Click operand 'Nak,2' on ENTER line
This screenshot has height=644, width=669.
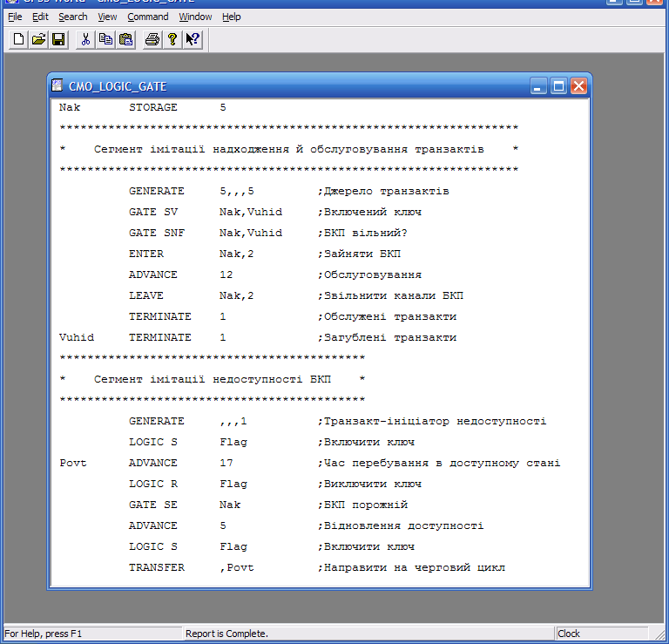[237, 254]
